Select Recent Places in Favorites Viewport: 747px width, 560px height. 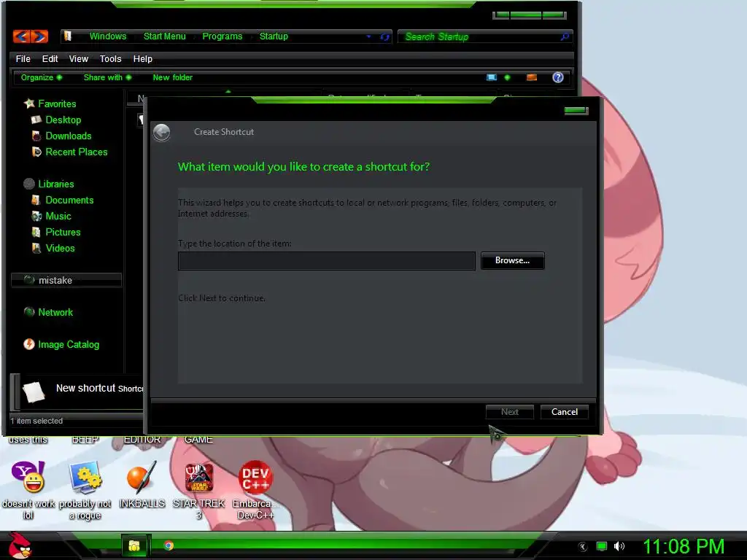77,152
